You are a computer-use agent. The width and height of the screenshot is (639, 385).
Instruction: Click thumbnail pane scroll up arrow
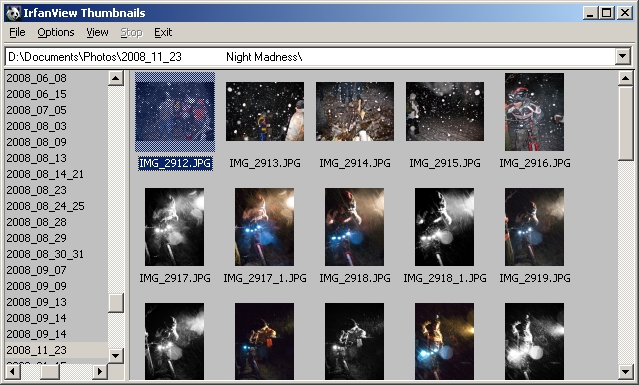625,78
